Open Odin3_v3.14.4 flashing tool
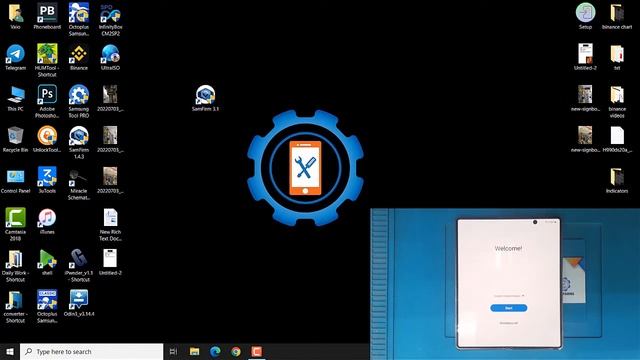The width and height of the screenshot is (640, 360). (x=79, y=303)
